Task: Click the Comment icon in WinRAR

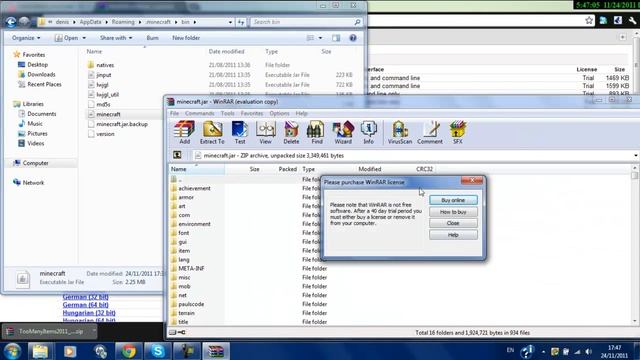Action: click(x=430, y=133)
